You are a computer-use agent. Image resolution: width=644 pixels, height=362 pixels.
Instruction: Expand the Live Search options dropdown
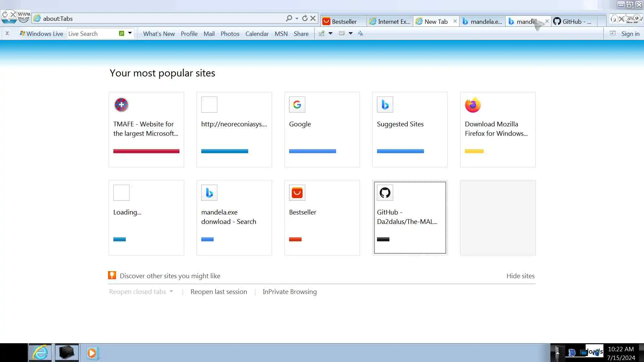coord(130,33)
